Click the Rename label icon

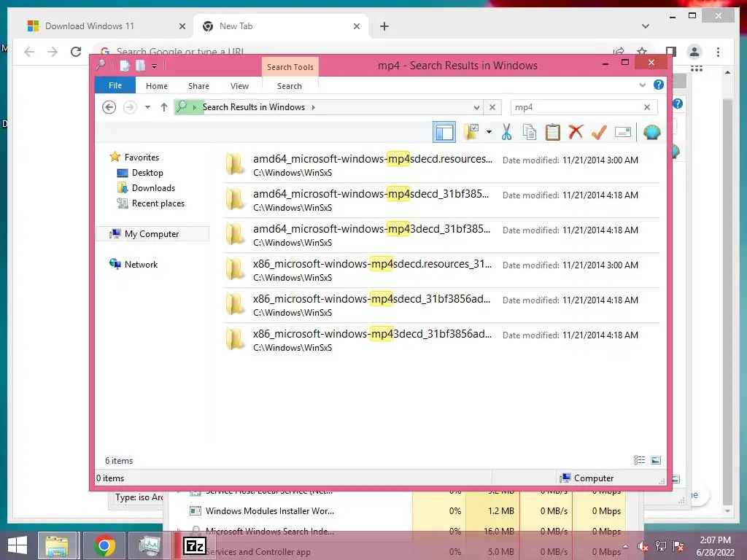[623, 132]
